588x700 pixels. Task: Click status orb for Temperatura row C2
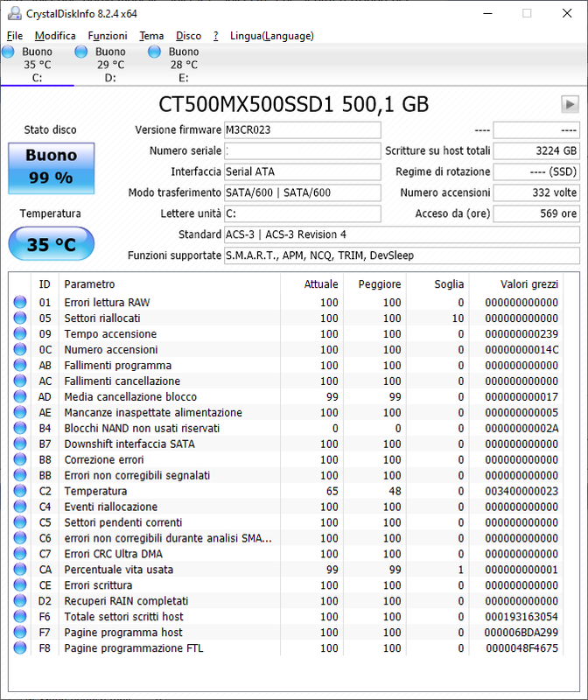[x=20, y=491]
